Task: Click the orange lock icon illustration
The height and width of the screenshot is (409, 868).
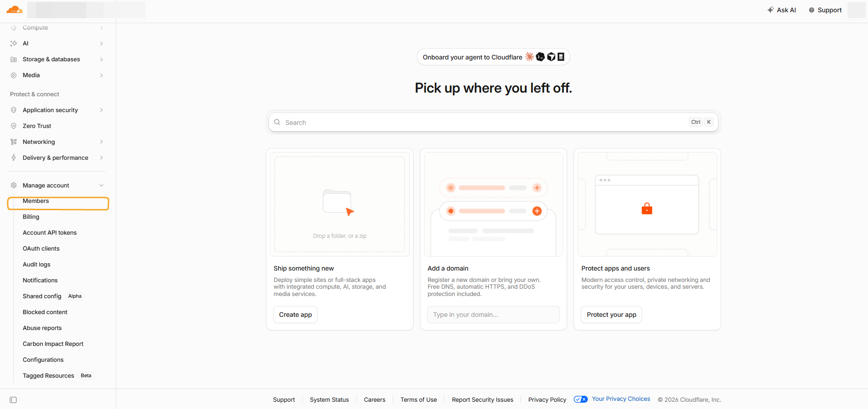Action: pyautogui.click(x=647, y=209)
